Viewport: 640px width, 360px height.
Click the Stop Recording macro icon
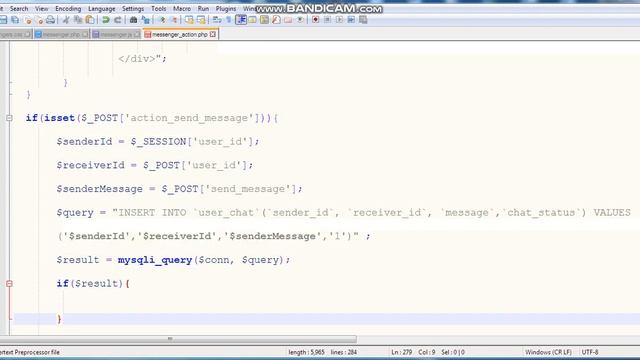pos(327,20)
